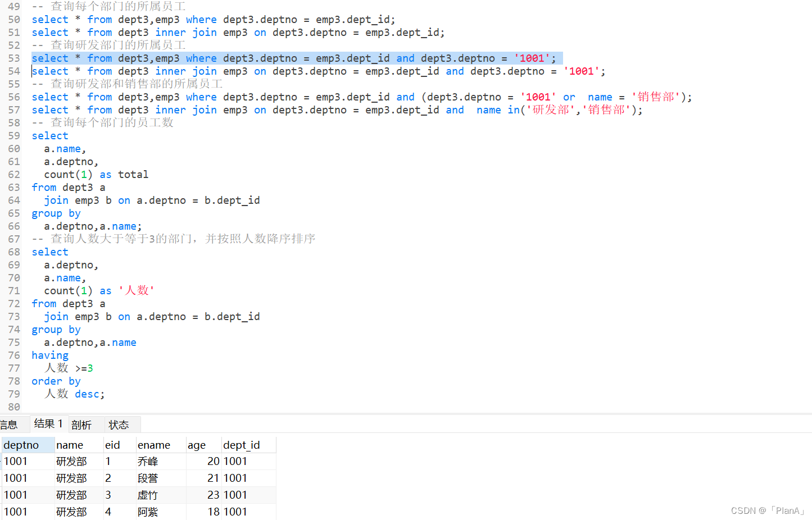Click the deptno column header

28,445
